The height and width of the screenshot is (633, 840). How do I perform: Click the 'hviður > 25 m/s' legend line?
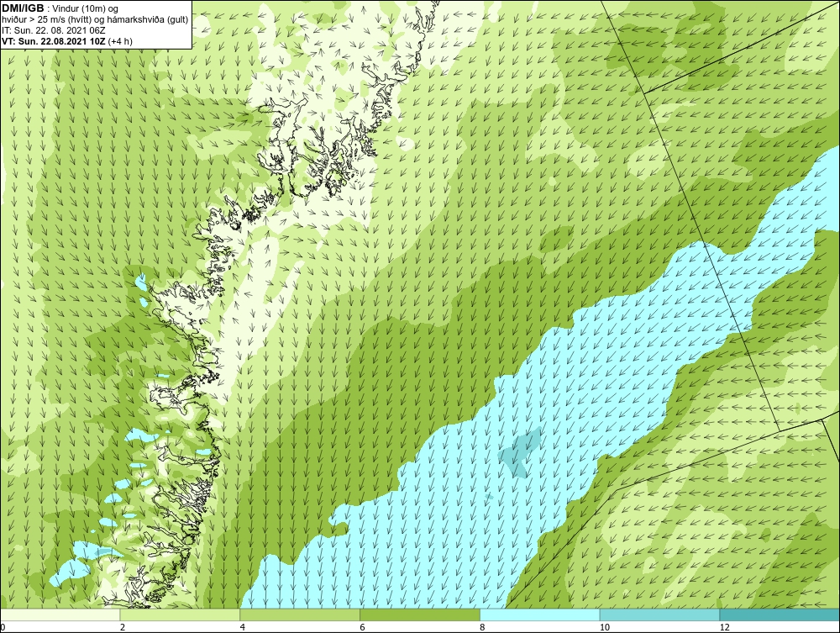click(95, 20)
